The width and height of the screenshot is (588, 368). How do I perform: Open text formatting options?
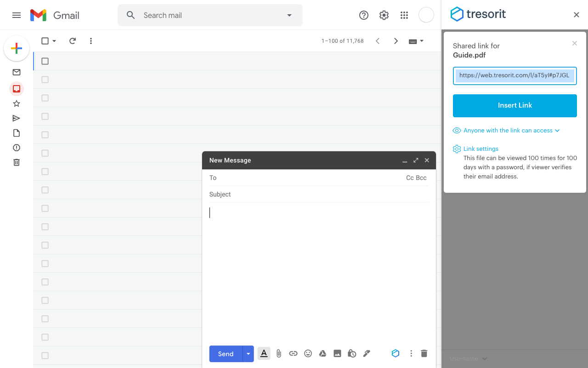pyautogui.click(x=264, y=353)
